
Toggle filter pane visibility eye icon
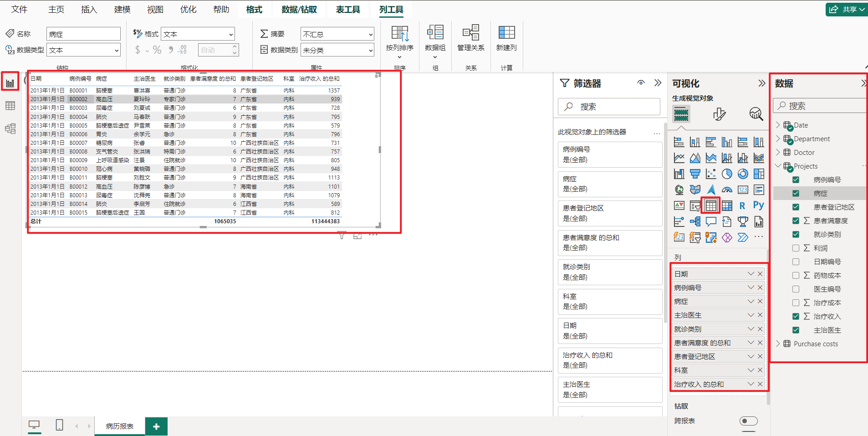click(x=641, y=82)
